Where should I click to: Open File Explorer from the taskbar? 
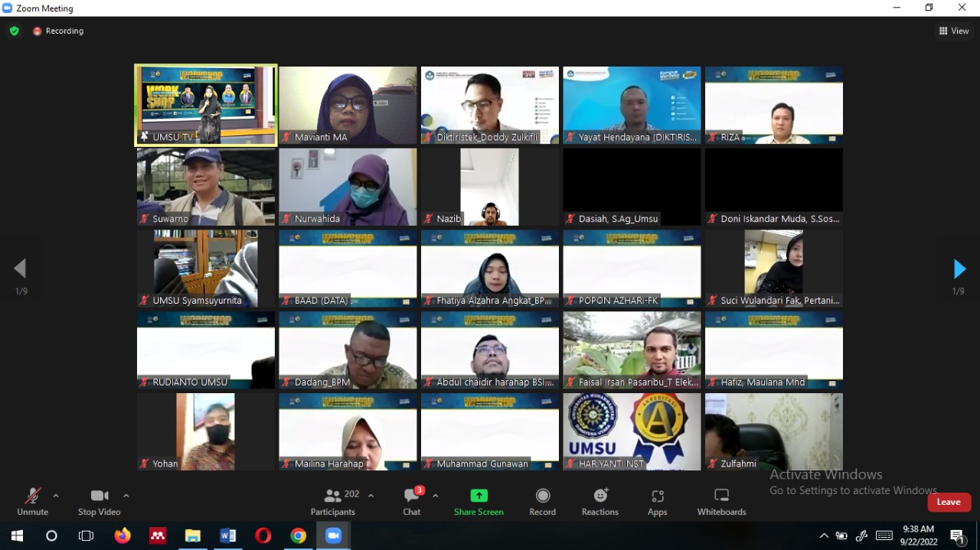pyautogui.click(x=192, y=535)
